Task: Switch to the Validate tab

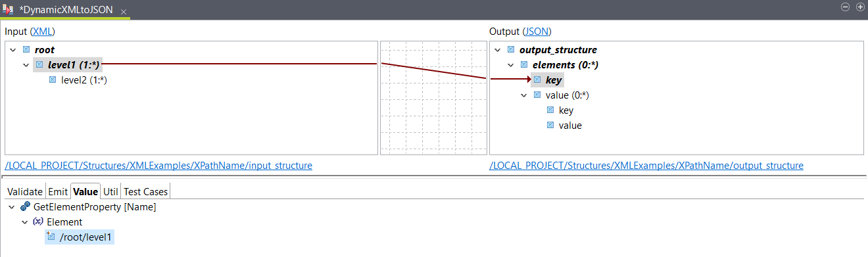Action: tap(24, 192)
